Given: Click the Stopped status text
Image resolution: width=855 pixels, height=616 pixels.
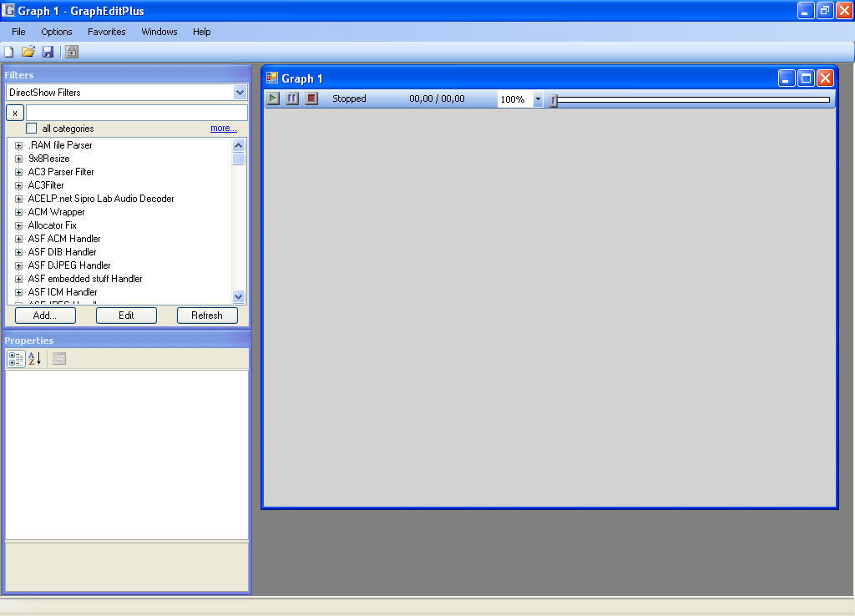Looking at the screenshot, I should pyautogui.click(x=349, y=98).
